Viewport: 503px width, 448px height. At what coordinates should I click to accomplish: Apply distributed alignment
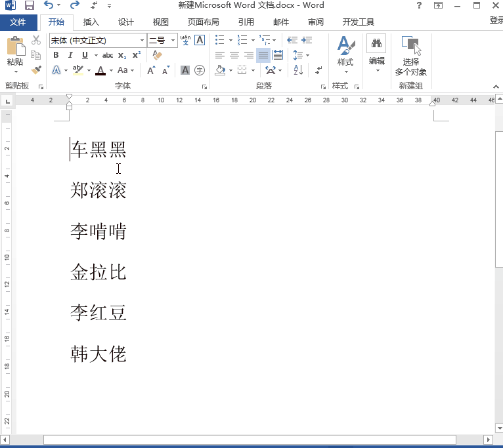278,55
